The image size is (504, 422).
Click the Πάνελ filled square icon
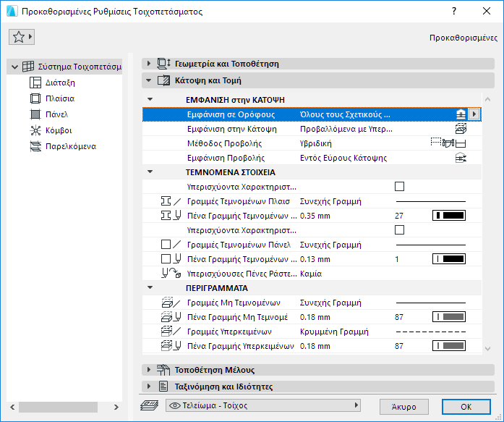click(x=35, y=114)
